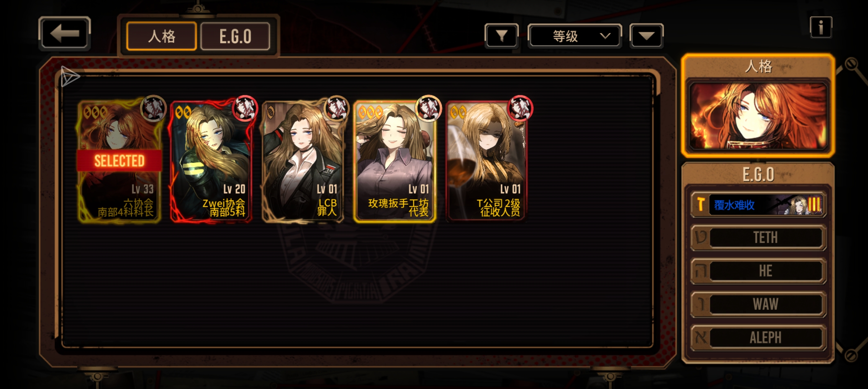Open the 等级 sort dropdown
868x389 pixels.
coord(575,36)
